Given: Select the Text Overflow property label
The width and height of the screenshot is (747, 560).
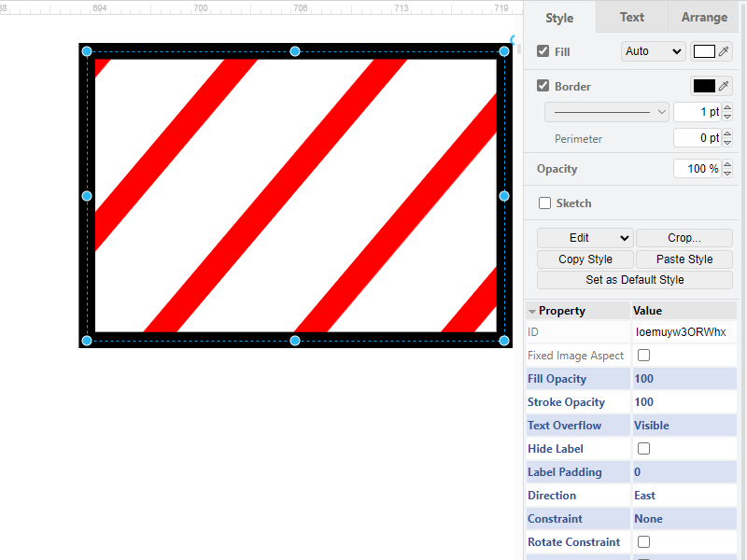Looking at the screenshot, I should pos(565,426).
